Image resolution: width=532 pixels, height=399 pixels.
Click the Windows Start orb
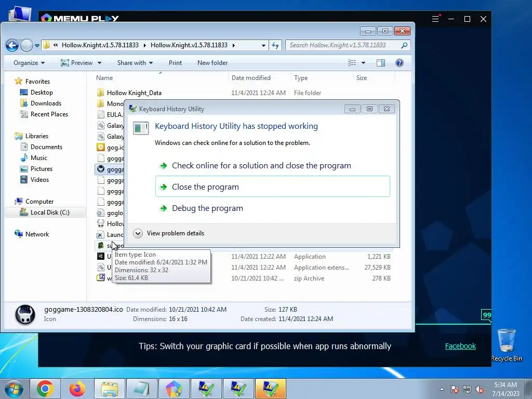click(x=14, y=389)
